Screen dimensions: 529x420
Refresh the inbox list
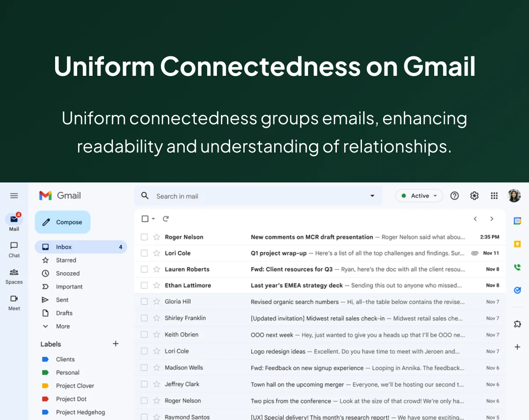click(x=166, y=219)
